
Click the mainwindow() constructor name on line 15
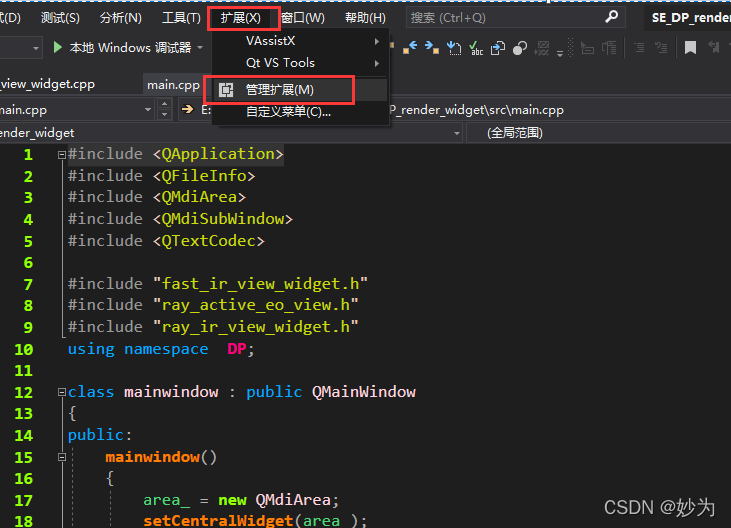(x=152, y=457)
